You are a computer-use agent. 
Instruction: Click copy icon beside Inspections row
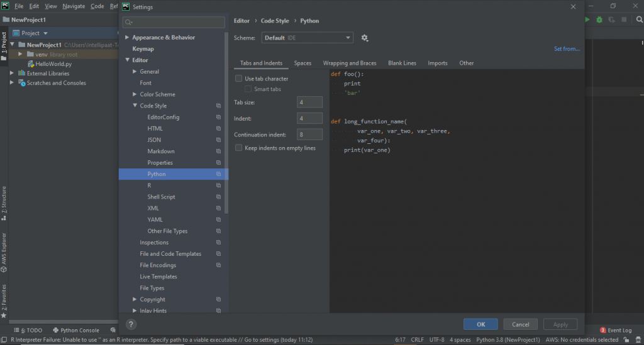[x=218, y=243]
